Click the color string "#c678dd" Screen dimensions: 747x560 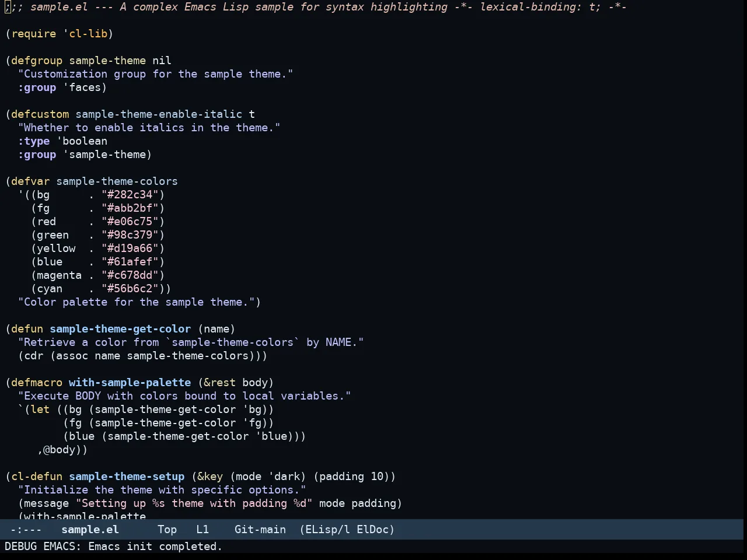click(x=130, y=275)
